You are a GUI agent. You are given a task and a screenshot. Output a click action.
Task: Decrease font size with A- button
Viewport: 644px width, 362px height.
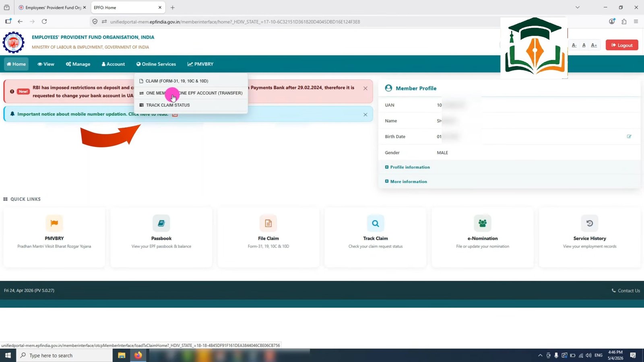tap(574, 45)
